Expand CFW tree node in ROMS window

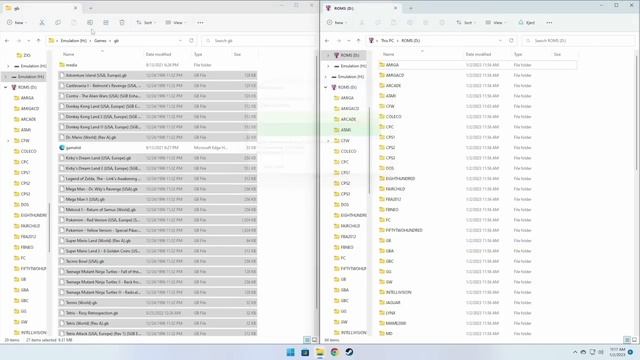(328, 141)
